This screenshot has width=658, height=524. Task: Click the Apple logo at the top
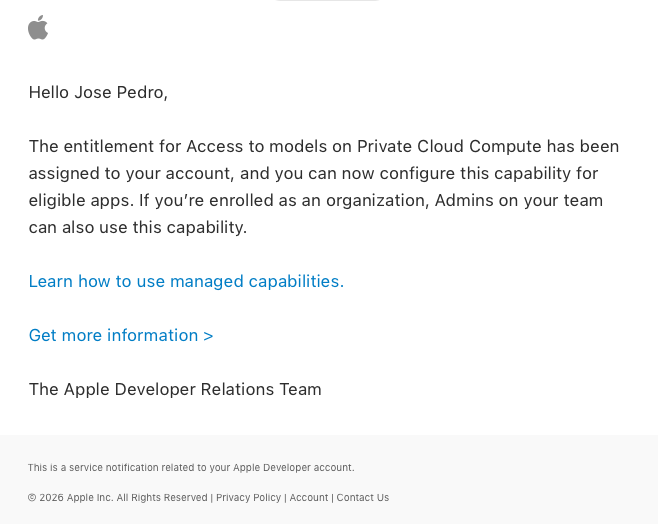coord(38,28)
